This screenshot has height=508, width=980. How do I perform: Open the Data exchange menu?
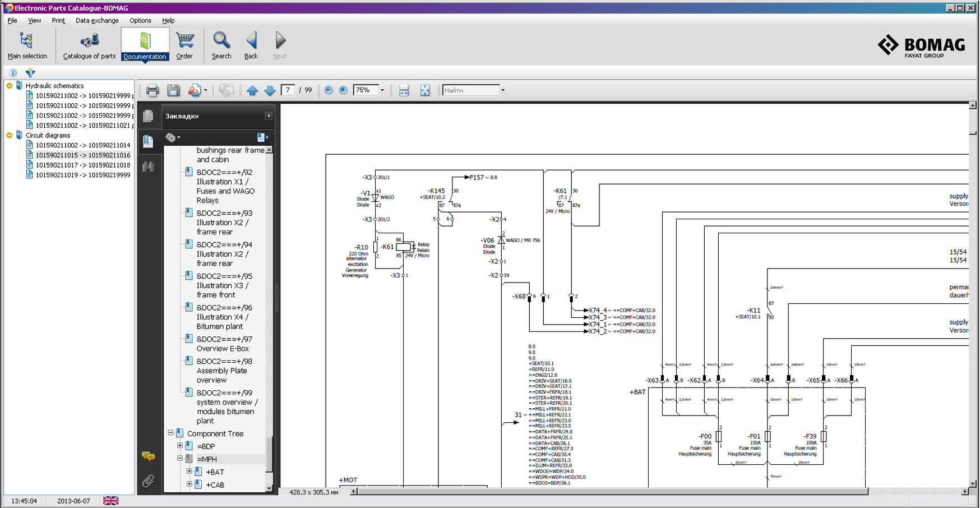point(97,21)
